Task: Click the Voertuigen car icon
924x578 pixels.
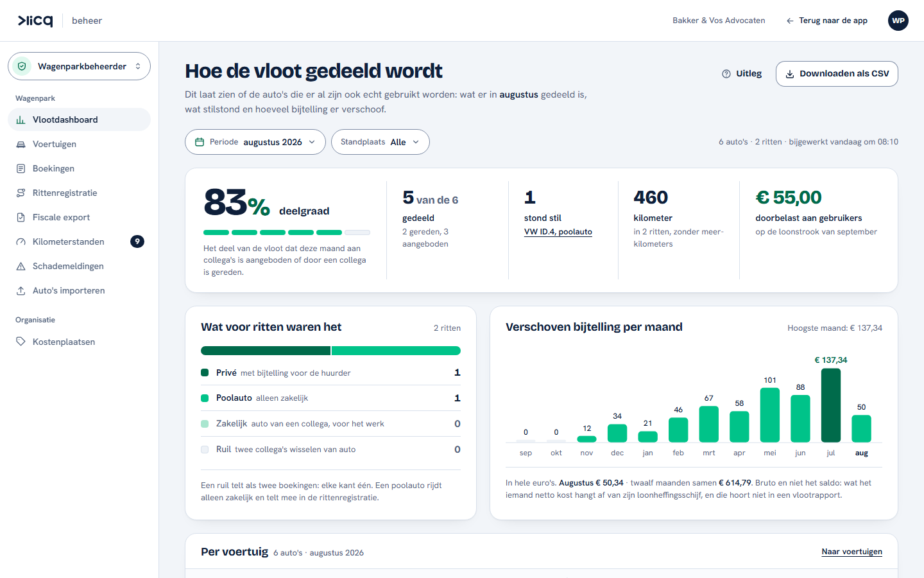Action: click(x=21, y=144)
